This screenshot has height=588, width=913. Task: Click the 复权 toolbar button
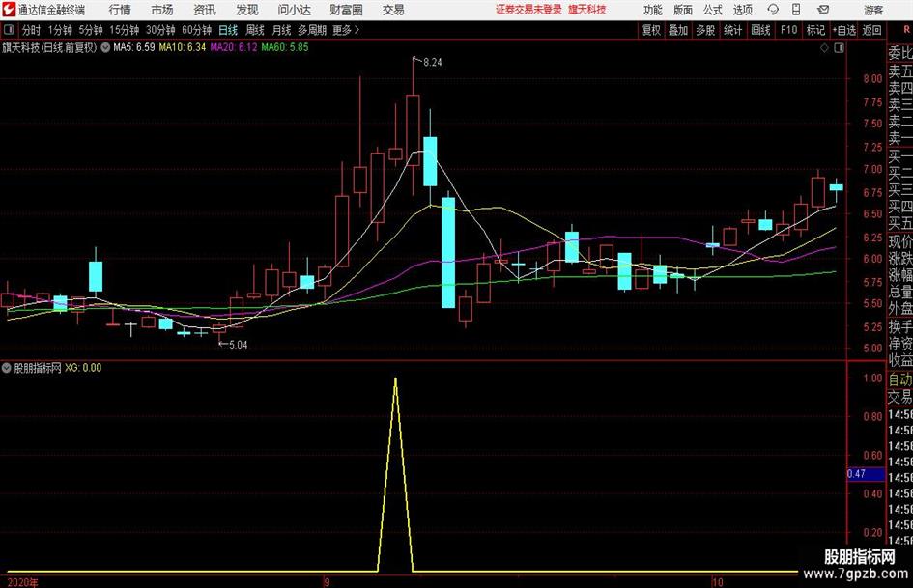point(651,30)
